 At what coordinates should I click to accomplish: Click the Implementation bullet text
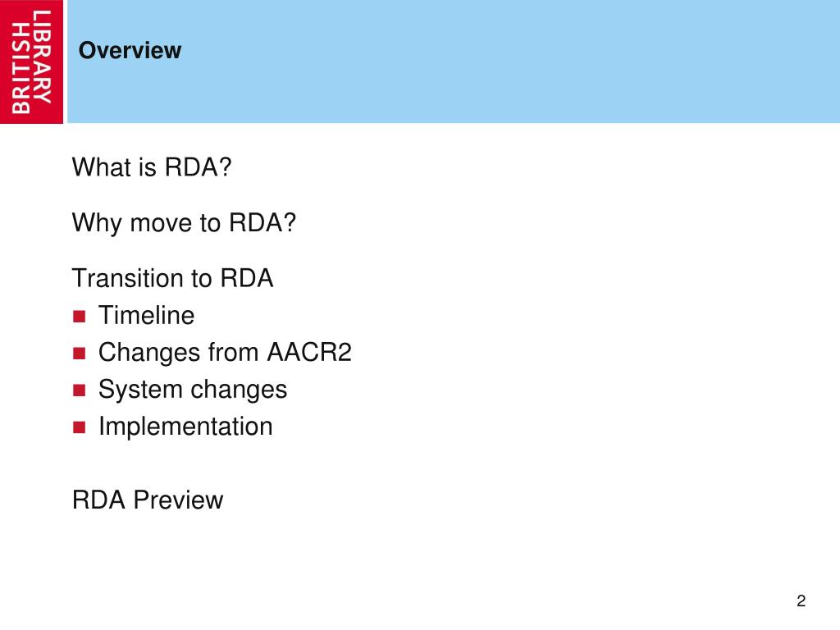click(185, 427)
